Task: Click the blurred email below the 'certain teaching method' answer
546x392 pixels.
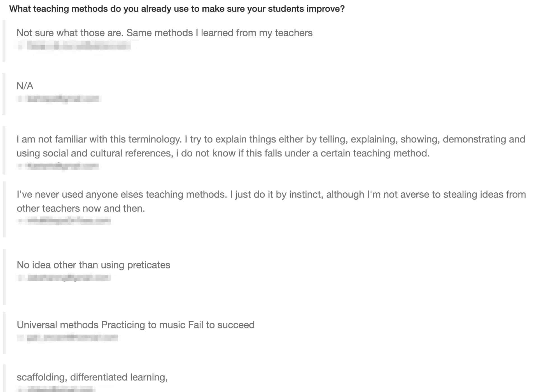Action: [x=58, y=166]
